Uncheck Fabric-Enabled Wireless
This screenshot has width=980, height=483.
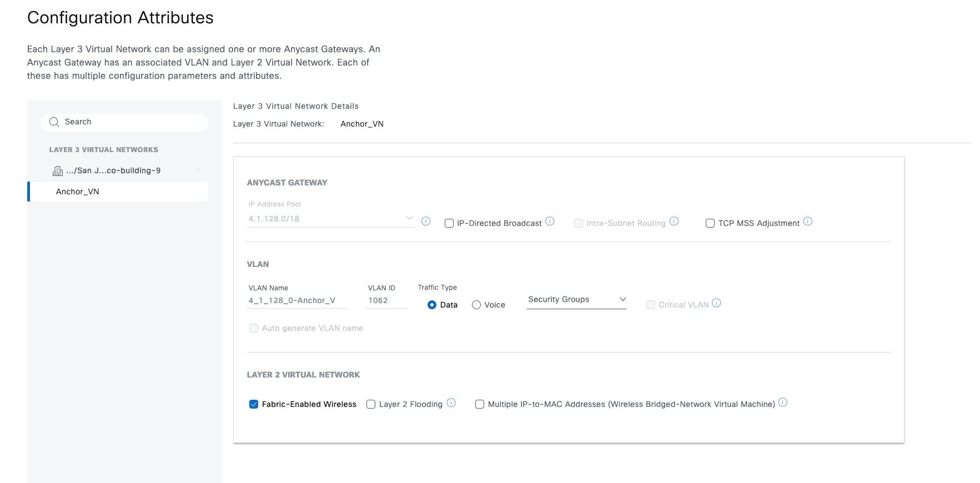[254, 404]
